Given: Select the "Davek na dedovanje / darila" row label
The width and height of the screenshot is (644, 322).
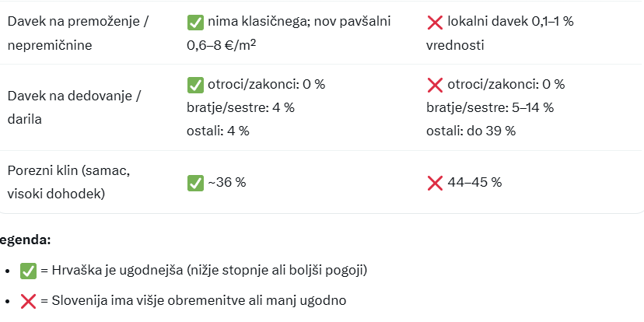Looking at the screenshot, I should point(74,107).
